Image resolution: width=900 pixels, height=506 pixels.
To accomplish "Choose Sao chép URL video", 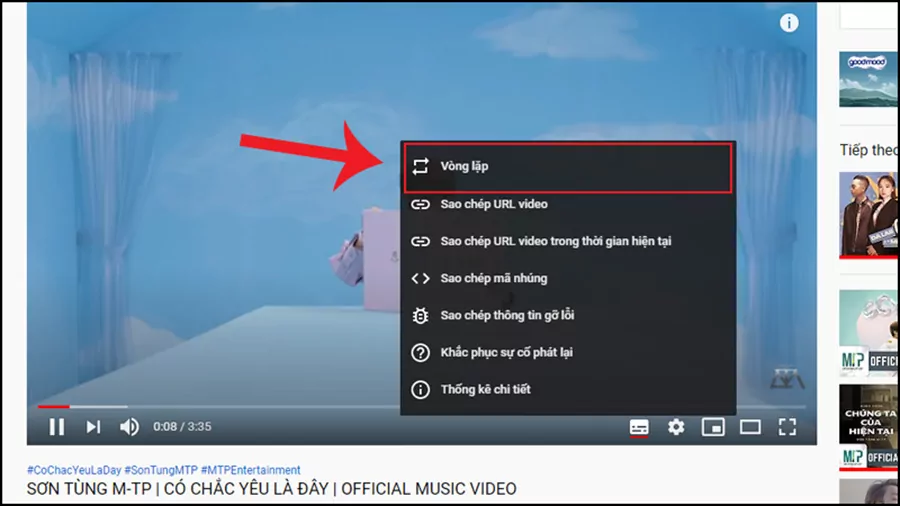I will 568,204.
